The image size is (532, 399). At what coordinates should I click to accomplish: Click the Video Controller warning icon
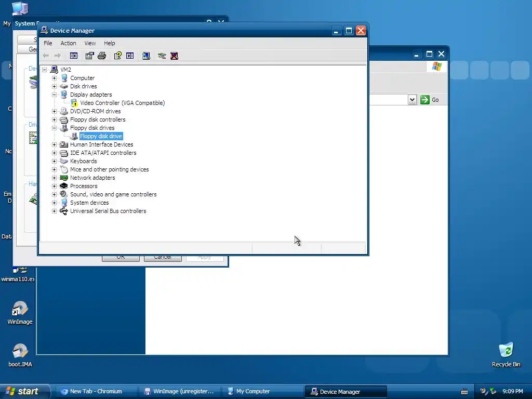(x=74, y=103)
